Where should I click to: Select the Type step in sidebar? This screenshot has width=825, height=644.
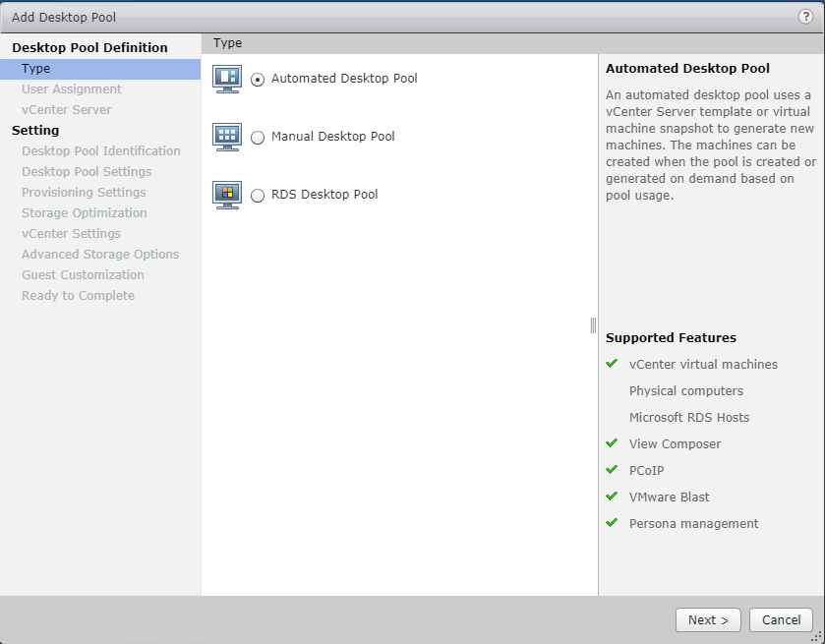(34, 68)
